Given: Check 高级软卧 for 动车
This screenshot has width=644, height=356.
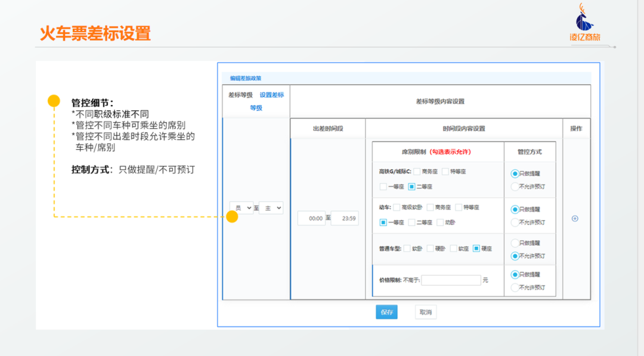Looking at the screenshot, I should click(397, 208).
